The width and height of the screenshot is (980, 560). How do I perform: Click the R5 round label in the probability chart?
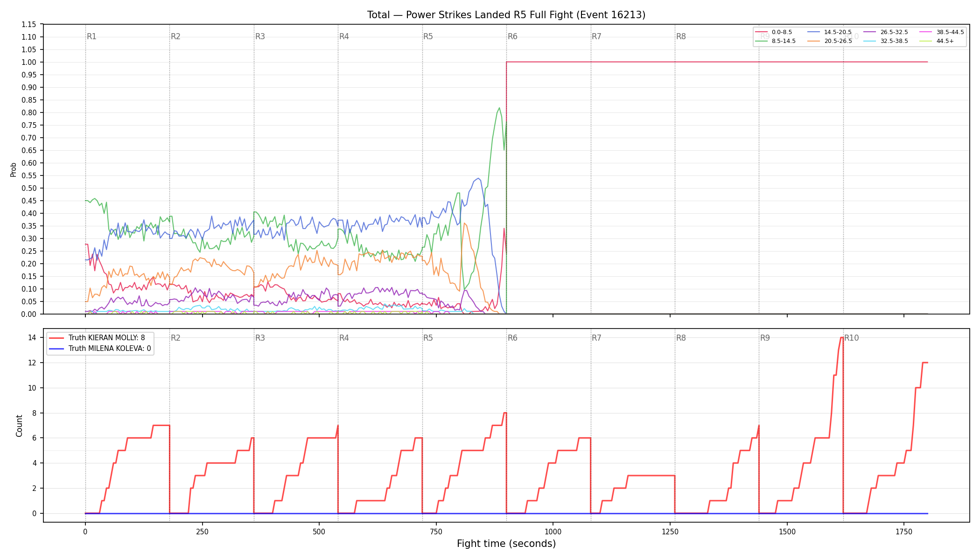click(428, 36)
